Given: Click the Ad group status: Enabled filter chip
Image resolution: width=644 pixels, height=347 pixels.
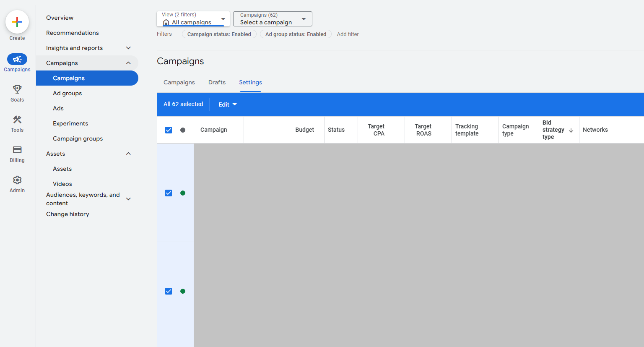Looking at the screenshot, I should pos(296,34).
